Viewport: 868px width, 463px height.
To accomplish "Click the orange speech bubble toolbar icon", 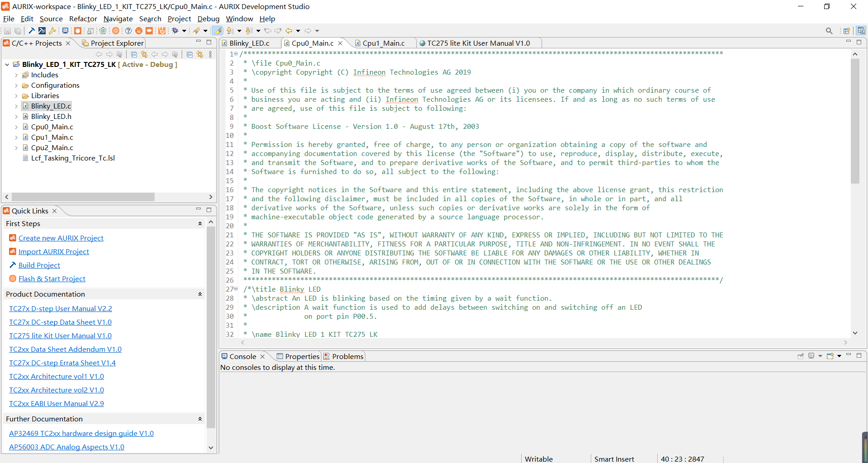I will 149,31.
